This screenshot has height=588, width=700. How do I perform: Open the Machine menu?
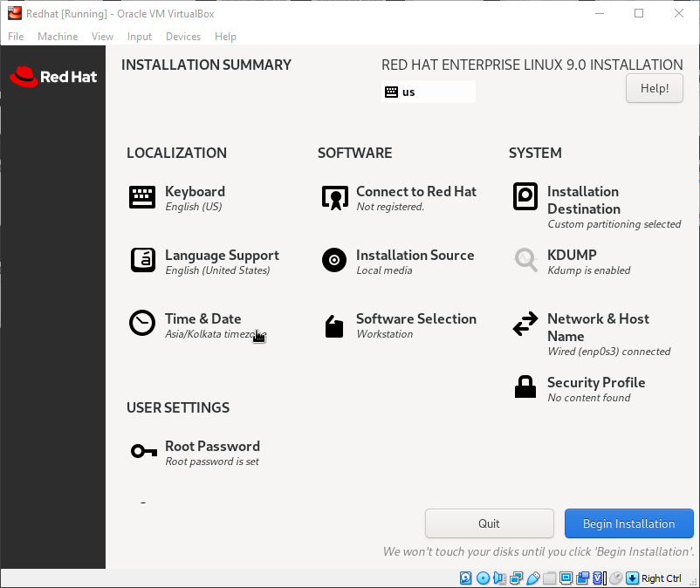click(x=58, y=37)
